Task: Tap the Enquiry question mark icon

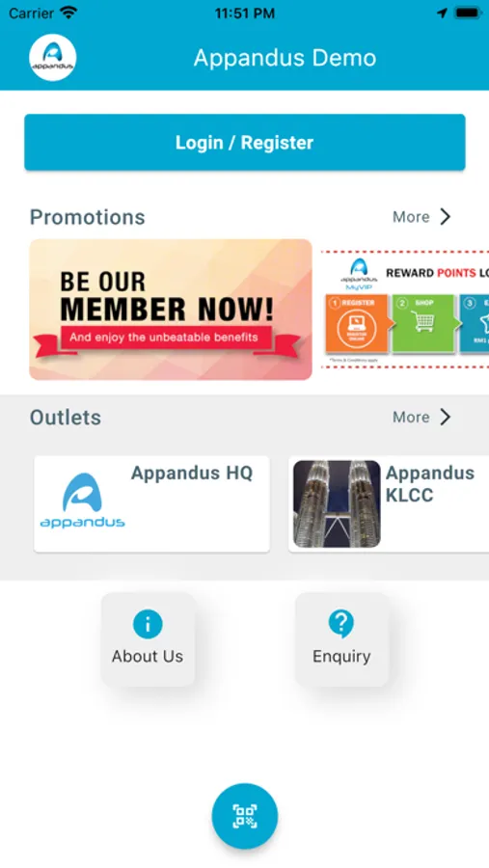Action: click(x=341, y=624)
